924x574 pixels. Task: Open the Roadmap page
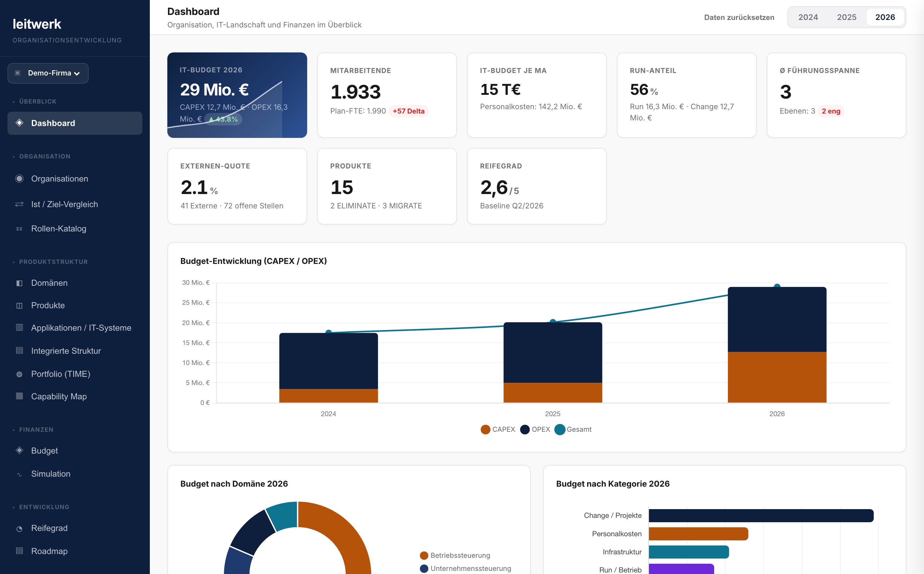coord(75,551)
